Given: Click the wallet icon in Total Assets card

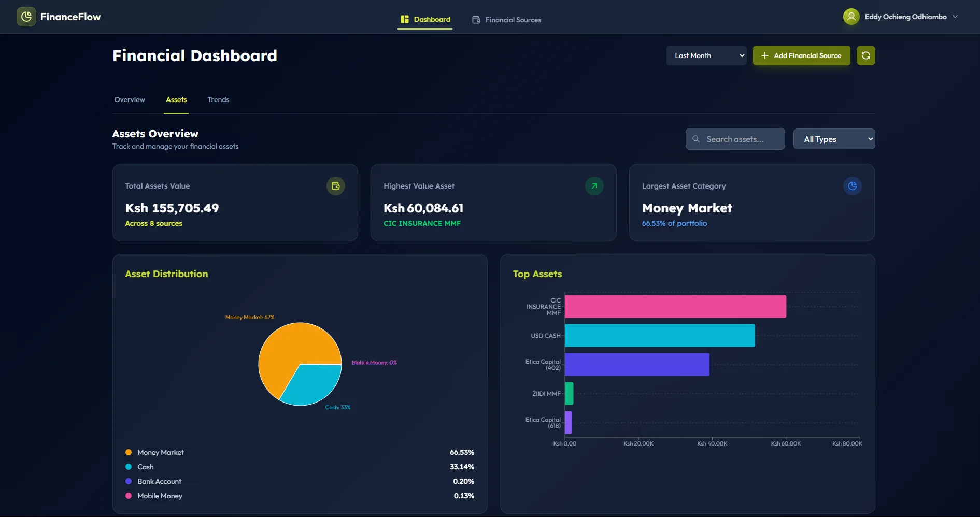Looking at the screenshot, I should [335, 186].
